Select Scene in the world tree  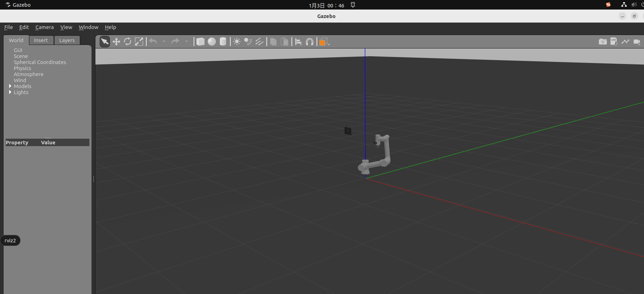click(x=21, y=56)
